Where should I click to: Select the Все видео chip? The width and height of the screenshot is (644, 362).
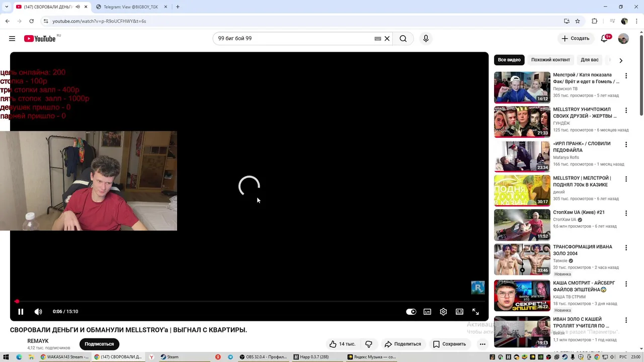tap(509, 60)
